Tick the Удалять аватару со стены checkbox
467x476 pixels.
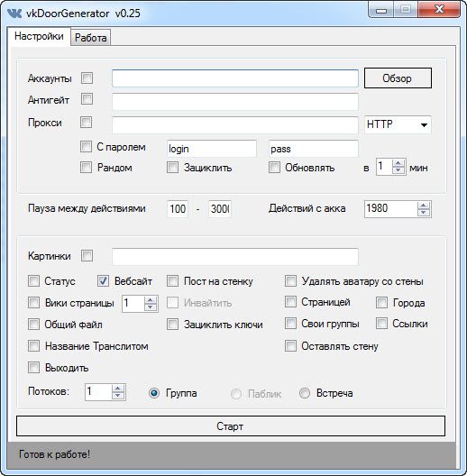(290, 281)
